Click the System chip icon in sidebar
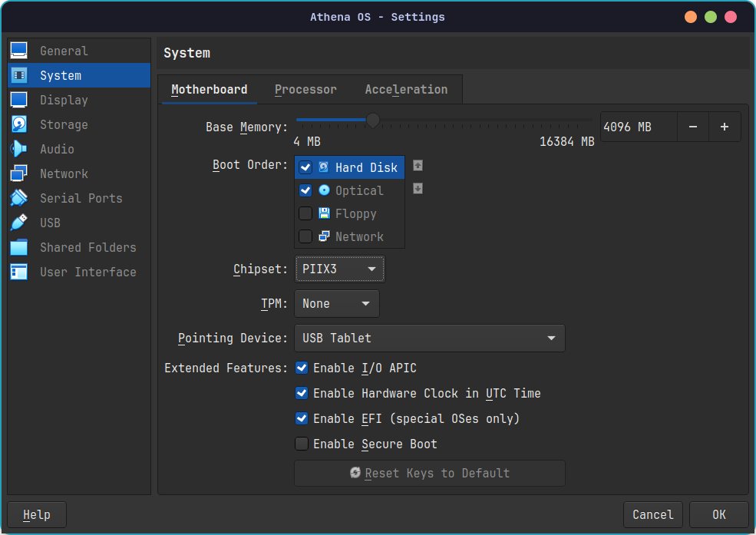756x535 pixels. click(x=18, y=75)
